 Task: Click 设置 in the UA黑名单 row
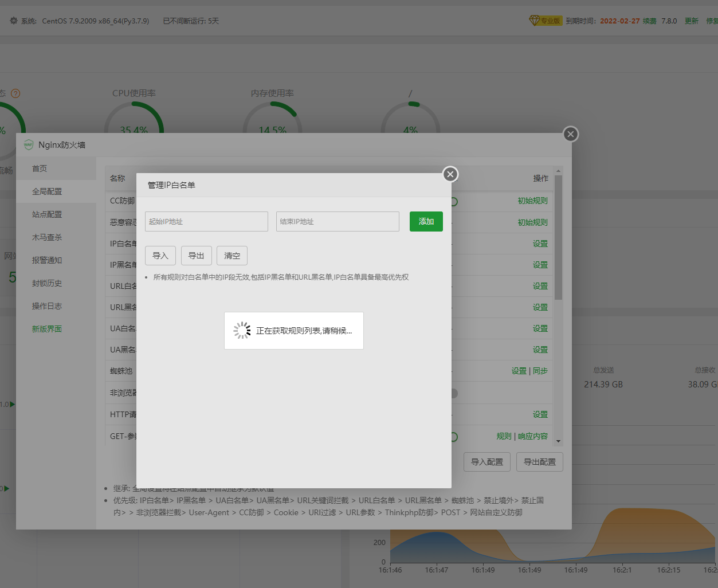540,350
